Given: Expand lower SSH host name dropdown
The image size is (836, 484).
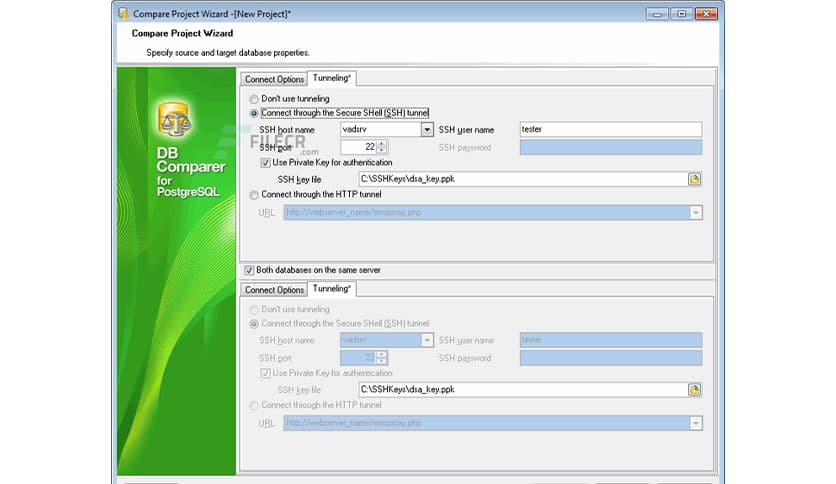Looking at the screenshot, I should click(427, 340).
